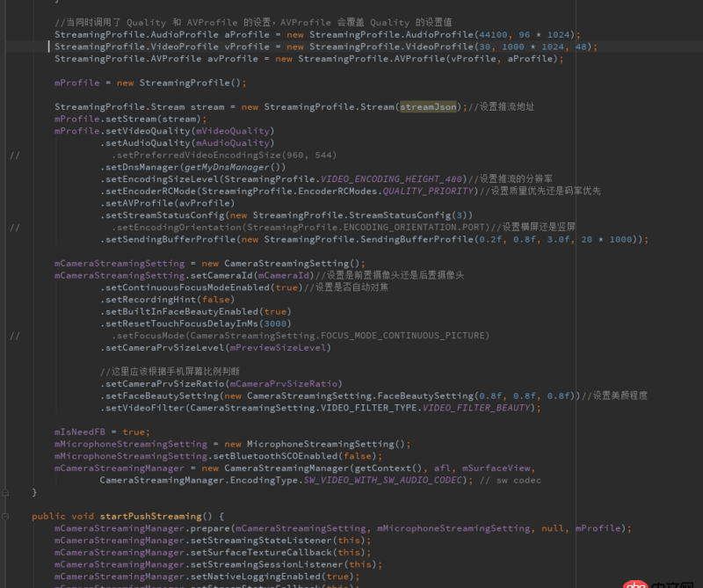Click the comment marker beside setPreferredVideoEncodingSize line
The image size is (703, 588).
tap(15, 156)
